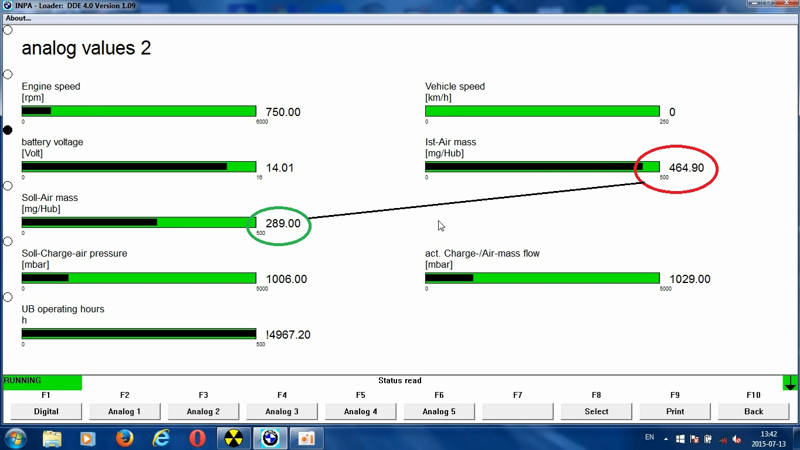
Task: Click the EN language indicator in system tray
Action: 649,438
